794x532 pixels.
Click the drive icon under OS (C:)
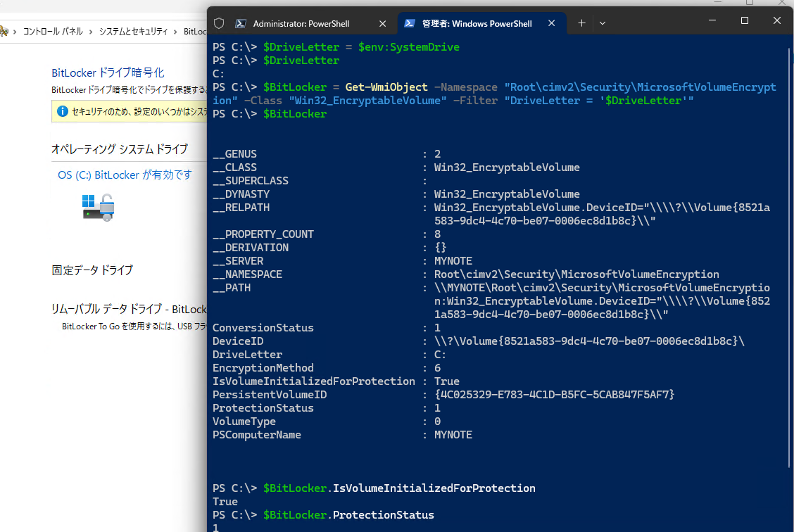tap(98, 207)
